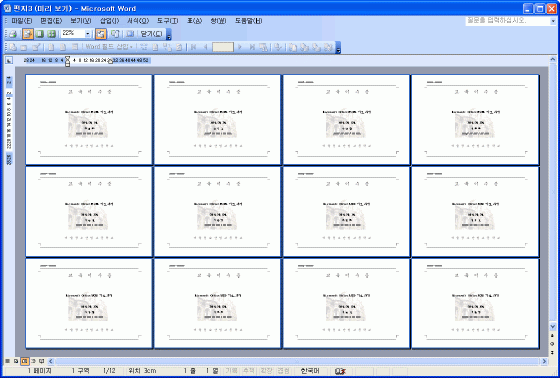Open the 도구(T) menu
560x378 pixels.
(168, 21)
